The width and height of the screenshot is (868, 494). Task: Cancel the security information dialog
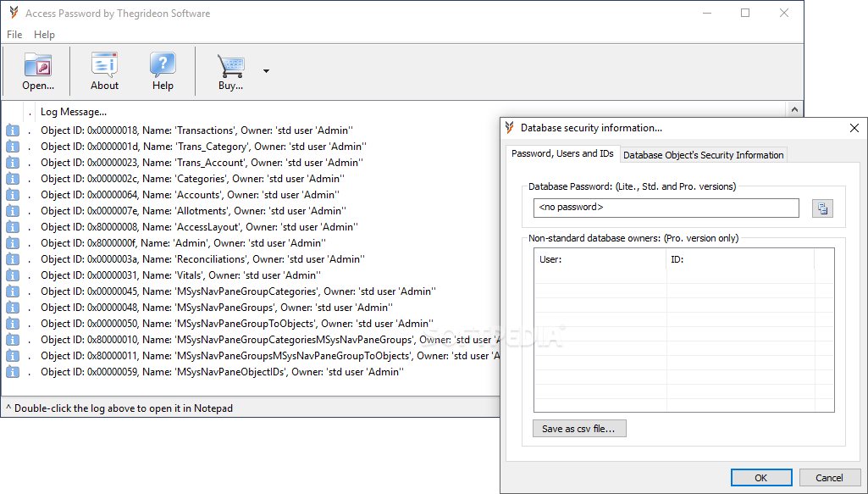pos(829,477)
